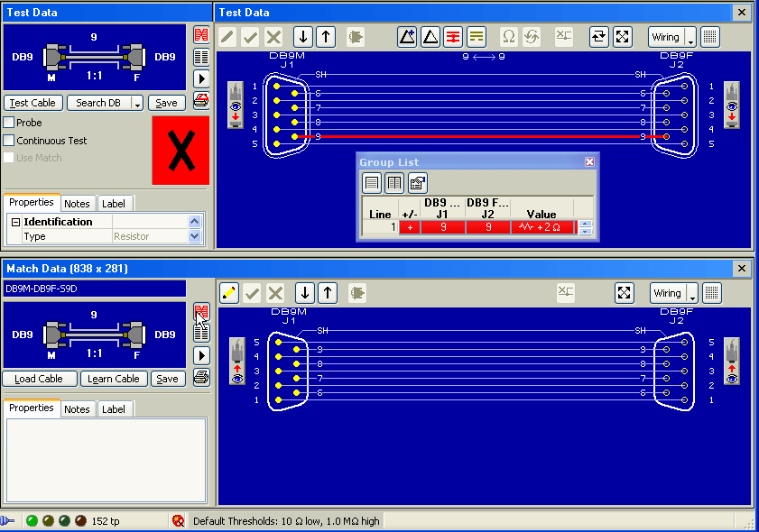
Task: Click the checkmark confirm icon in Match Data toolbar
Action: coord(250,293)
